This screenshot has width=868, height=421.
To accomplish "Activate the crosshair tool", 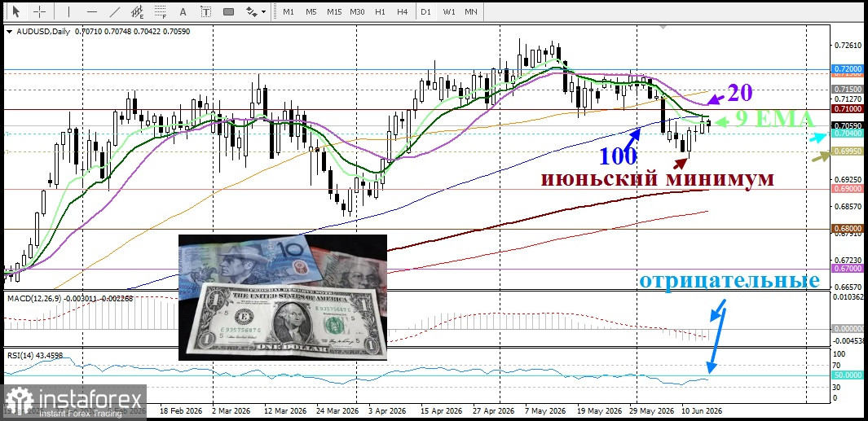I will pyautogui.click(x=40, y=11).
